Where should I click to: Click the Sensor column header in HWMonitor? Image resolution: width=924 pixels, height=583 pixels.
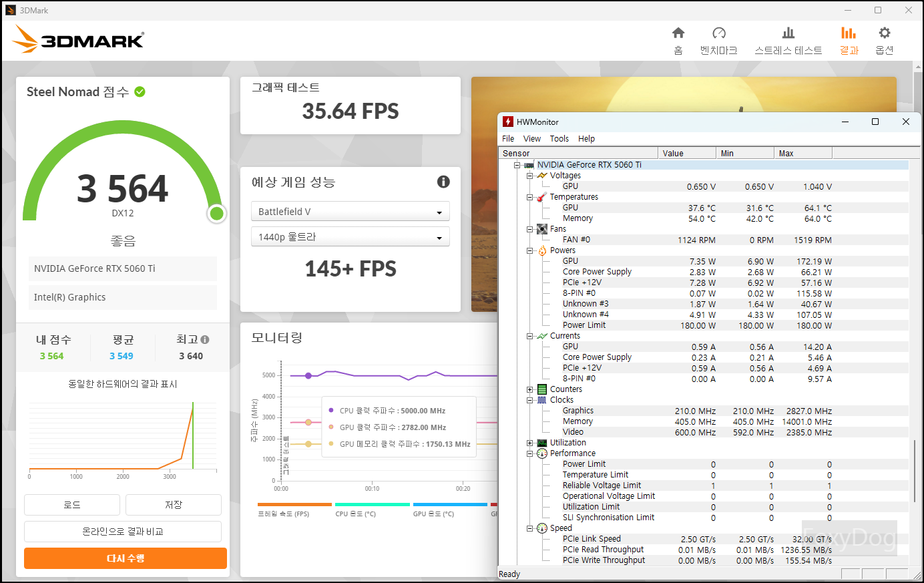click(578, 153)
